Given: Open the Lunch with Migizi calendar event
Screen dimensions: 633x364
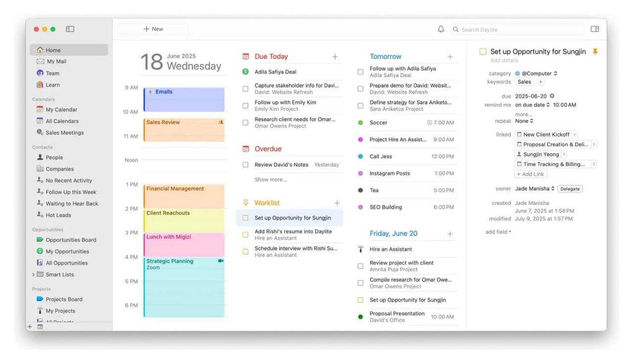Looking at the screenshot, I should pos(184,244).
